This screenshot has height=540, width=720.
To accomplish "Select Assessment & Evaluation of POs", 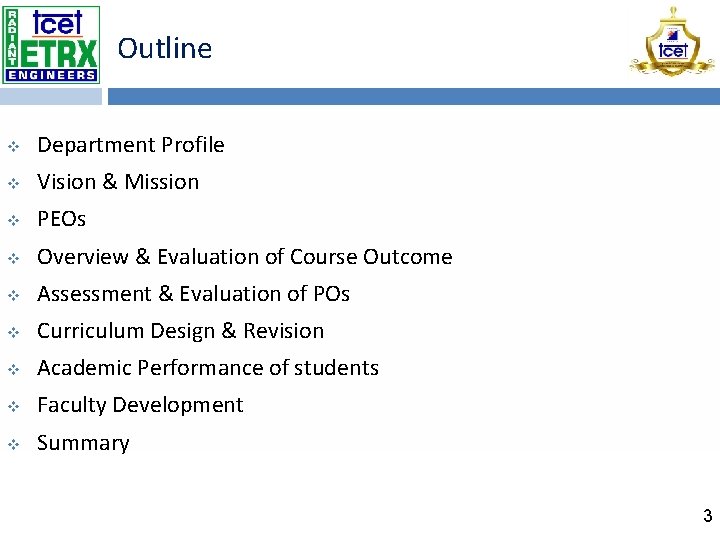I will point(193,294).
